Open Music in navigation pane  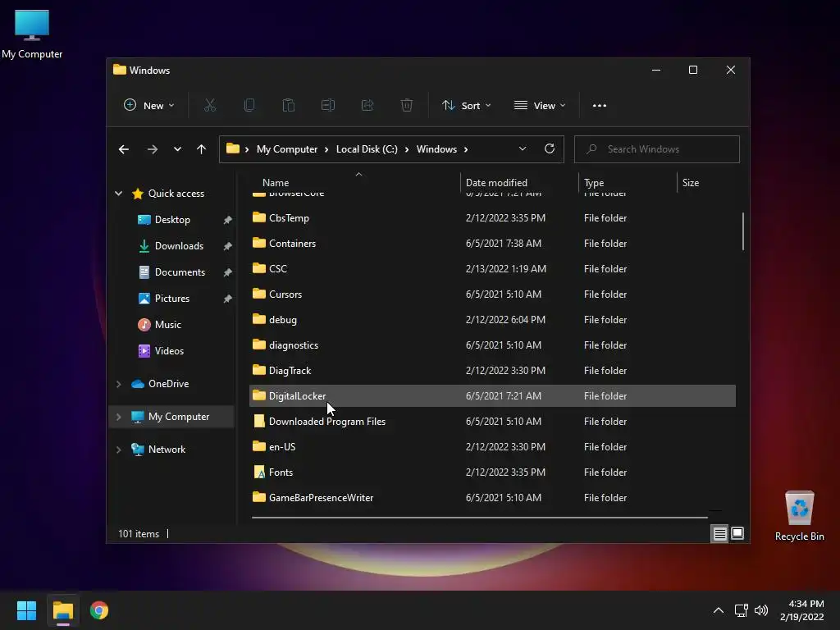167,325
